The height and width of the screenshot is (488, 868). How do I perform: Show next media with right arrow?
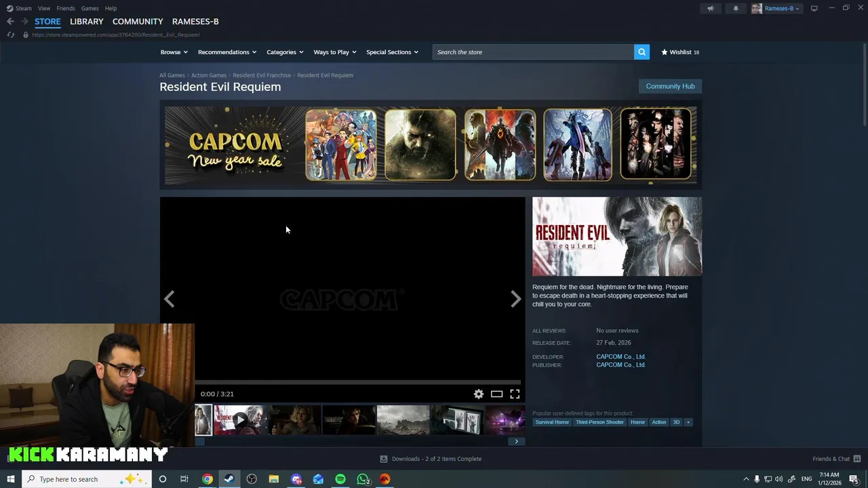516,299
